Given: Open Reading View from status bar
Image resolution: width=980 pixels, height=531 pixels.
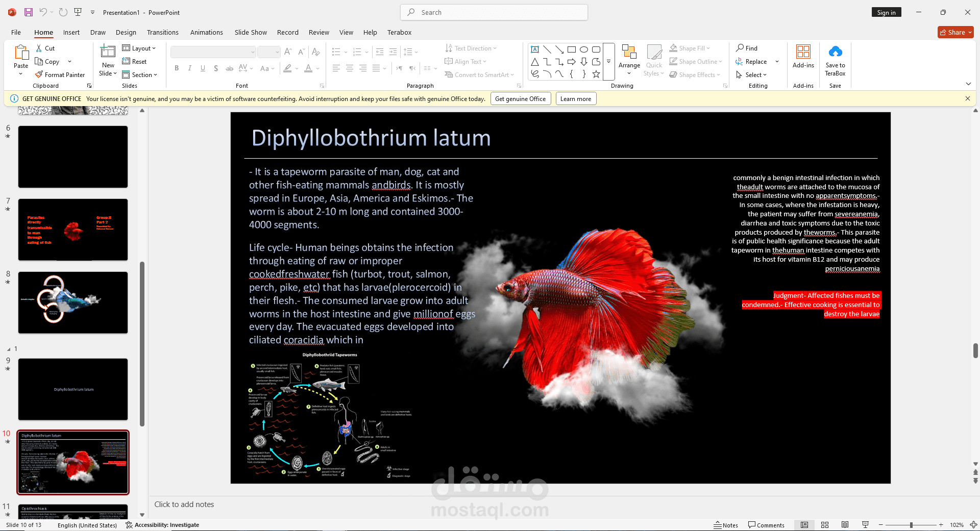Looking at the screenshot, I should pos(845,525).
